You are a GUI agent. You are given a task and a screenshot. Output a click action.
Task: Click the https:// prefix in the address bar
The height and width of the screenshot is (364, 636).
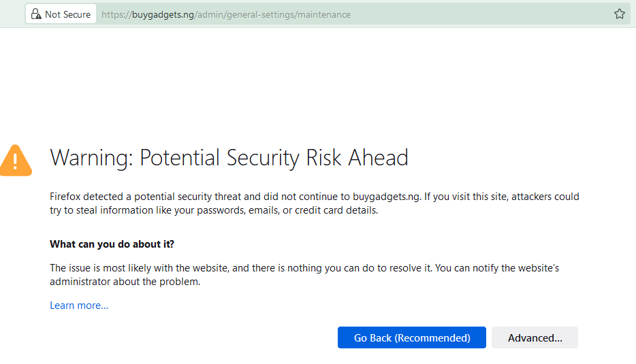point(116,14)
